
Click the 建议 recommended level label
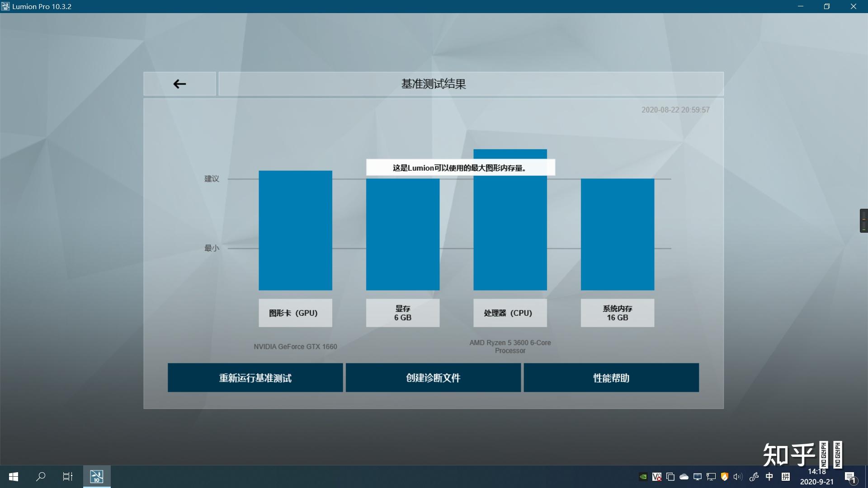[x=212, y=179]
